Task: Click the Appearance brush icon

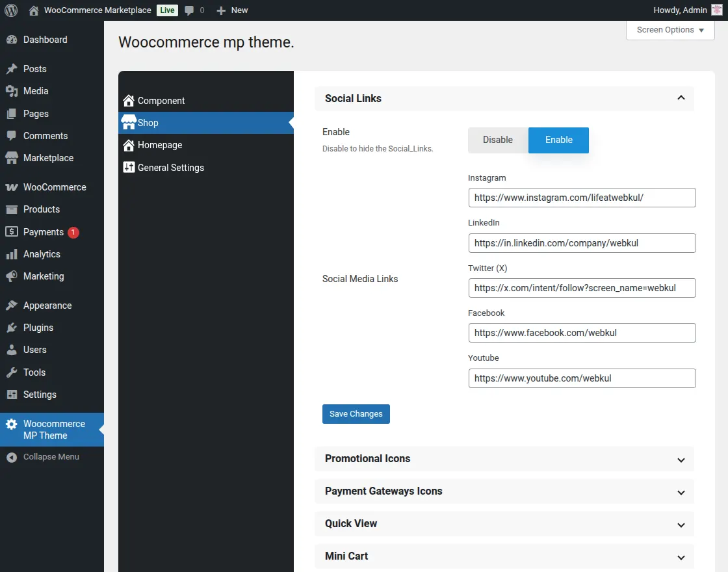Action: [12, 305]
